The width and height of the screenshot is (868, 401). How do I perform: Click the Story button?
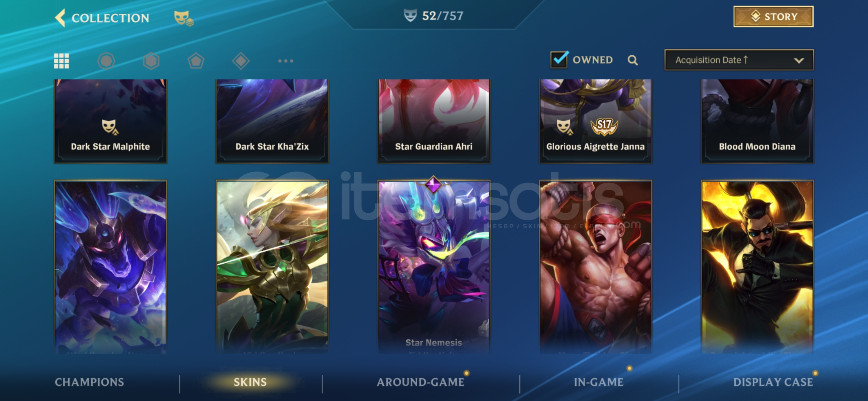click(773, 17)
